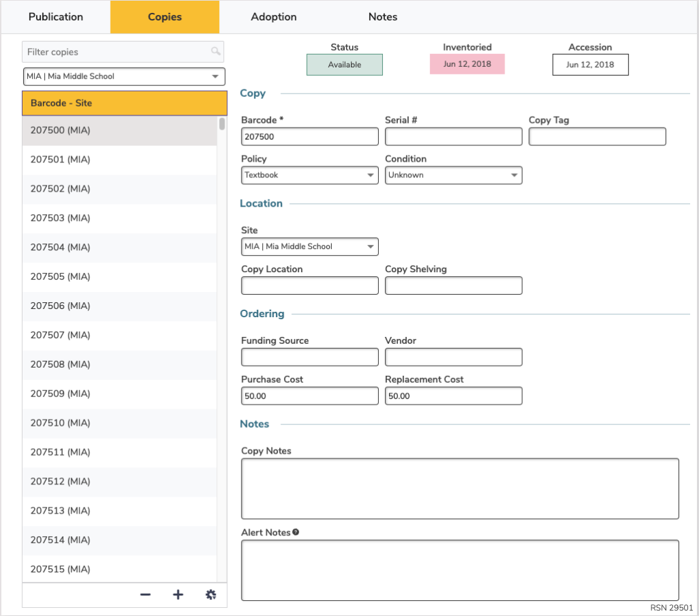This screenshot has width=699, height=616.
Task: Sort by the Barcode - Site header
Action: coord(124,103)
